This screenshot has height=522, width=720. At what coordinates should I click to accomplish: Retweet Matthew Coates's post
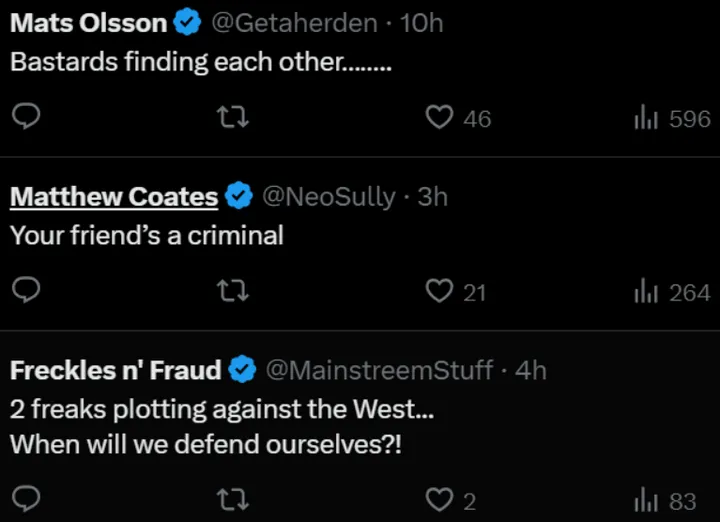[233, 291]
